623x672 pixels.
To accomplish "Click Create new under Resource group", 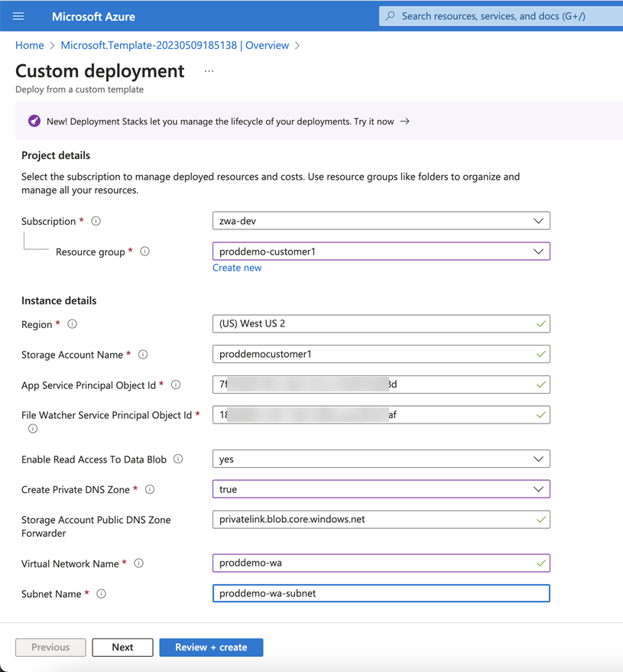I will [237, 268].
